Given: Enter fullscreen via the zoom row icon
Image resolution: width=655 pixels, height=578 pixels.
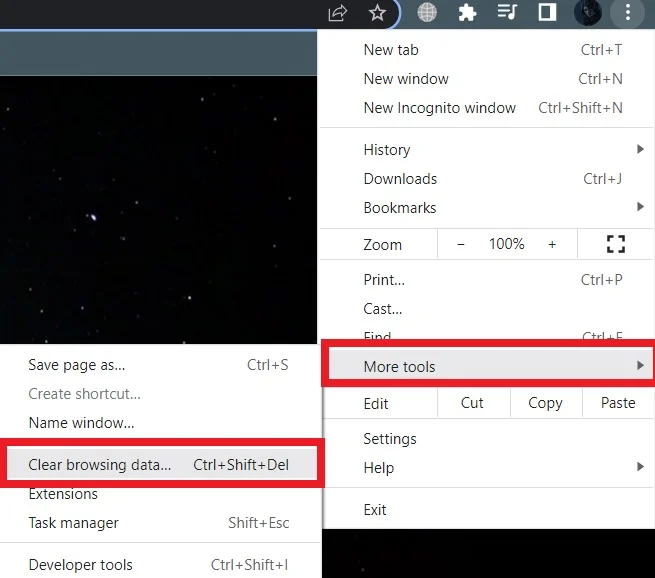Looking at the screenshot, I should coord(615,244).
